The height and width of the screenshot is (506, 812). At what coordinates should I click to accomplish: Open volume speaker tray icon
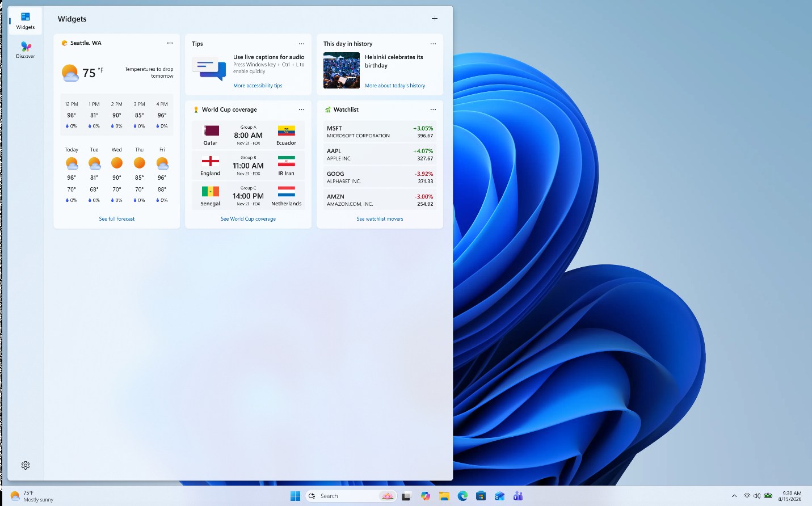coord(757,496)
